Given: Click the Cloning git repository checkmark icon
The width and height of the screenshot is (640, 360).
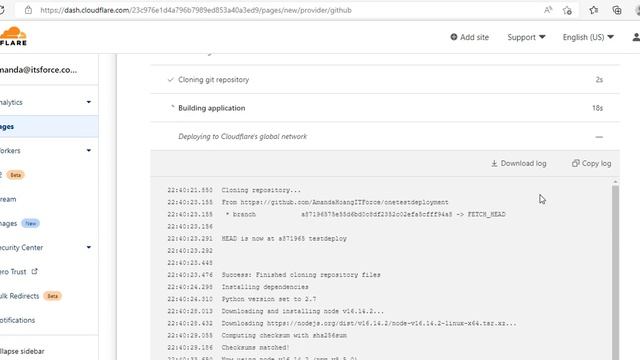Looking at the screenshot, I should click(x=171, y=80).
